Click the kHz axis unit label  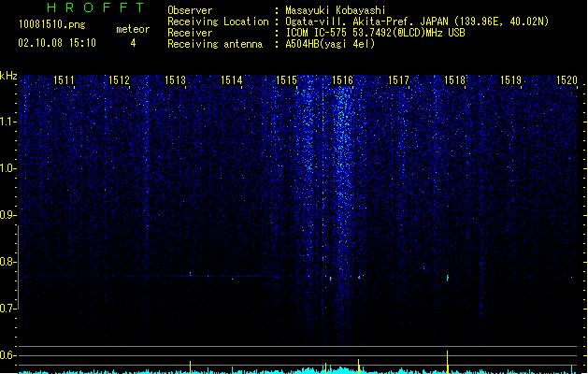(8, 76)
